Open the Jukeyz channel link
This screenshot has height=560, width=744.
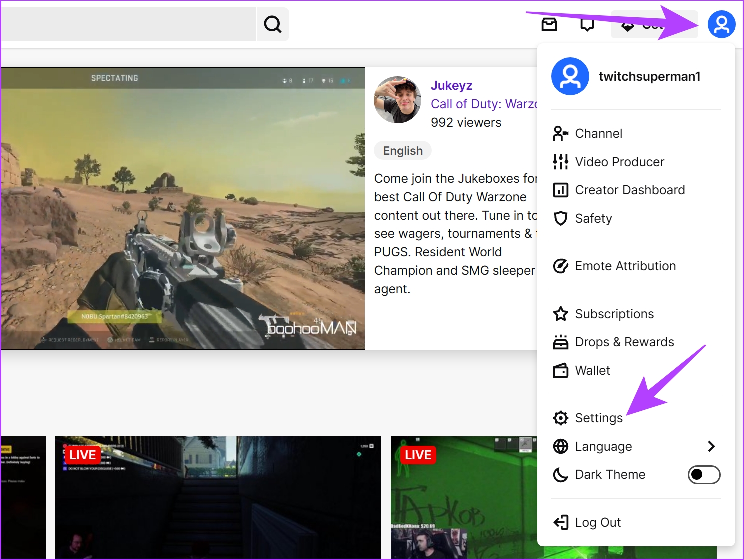452,85
